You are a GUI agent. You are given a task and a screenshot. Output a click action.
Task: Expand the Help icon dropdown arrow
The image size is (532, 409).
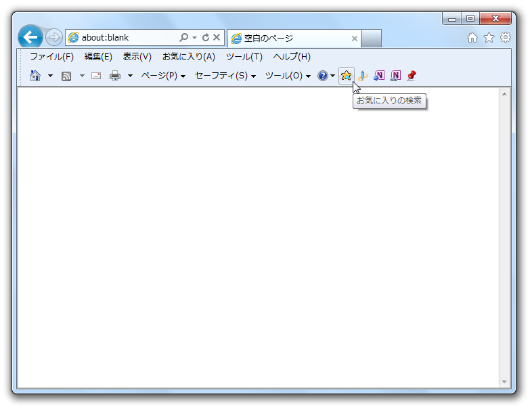332,76
